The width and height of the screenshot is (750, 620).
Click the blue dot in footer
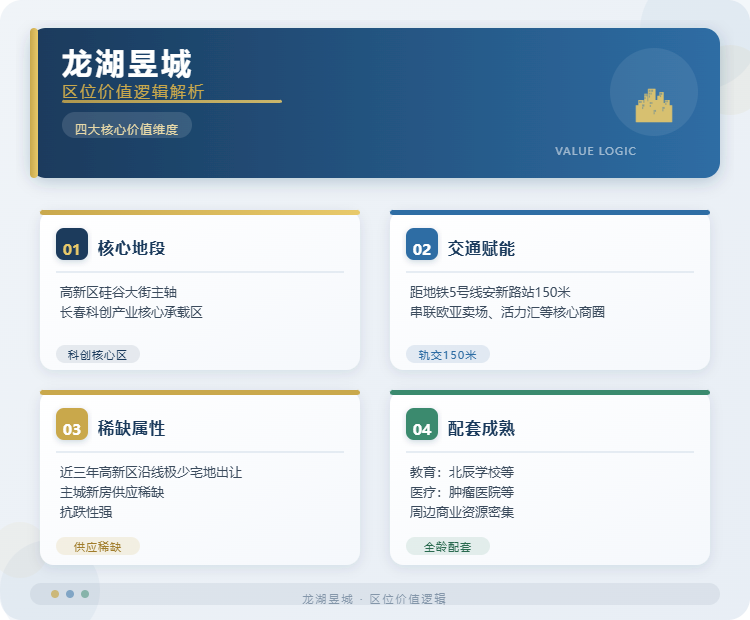[70, 594]
